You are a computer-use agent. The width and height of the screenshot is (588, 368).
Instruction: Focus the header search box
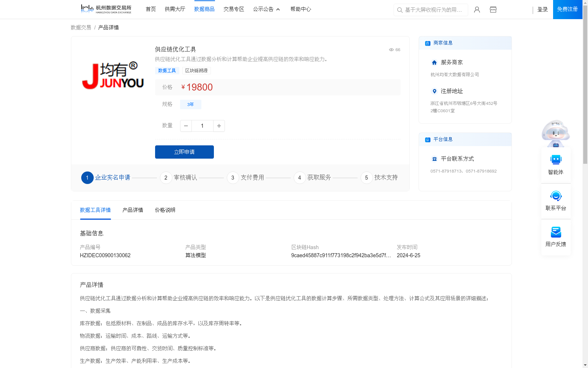coord(431,10)
